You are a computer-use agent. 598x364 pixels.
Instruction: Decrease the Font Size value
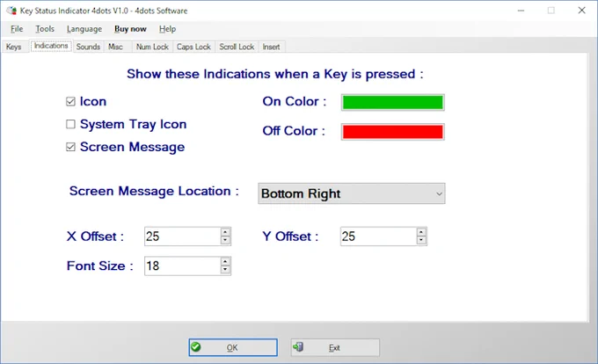tap(225, 269)
